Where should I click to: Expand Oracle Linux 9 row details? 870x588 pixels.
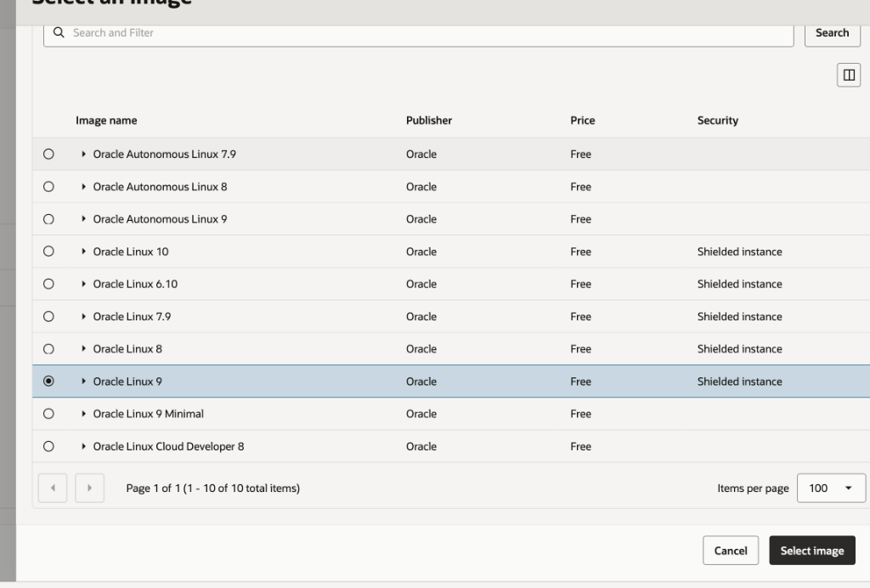tap(84, 382)
